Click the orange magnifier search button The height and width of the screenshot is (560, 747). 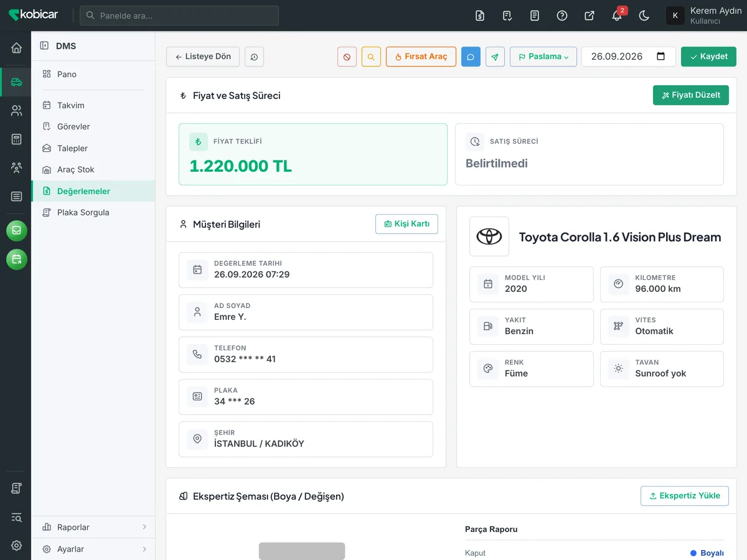click(x=371, y=57)
